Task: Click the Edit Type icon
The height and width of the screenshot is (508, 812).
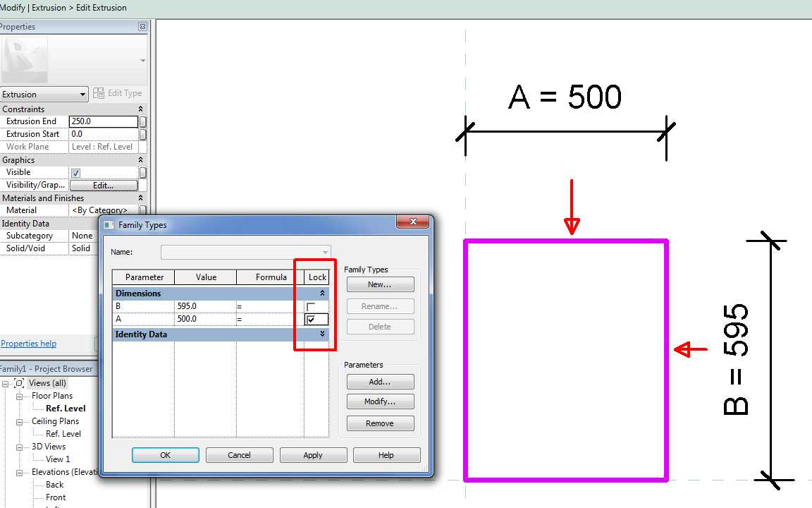Action: pyautogui.click(x=99, y=93)
